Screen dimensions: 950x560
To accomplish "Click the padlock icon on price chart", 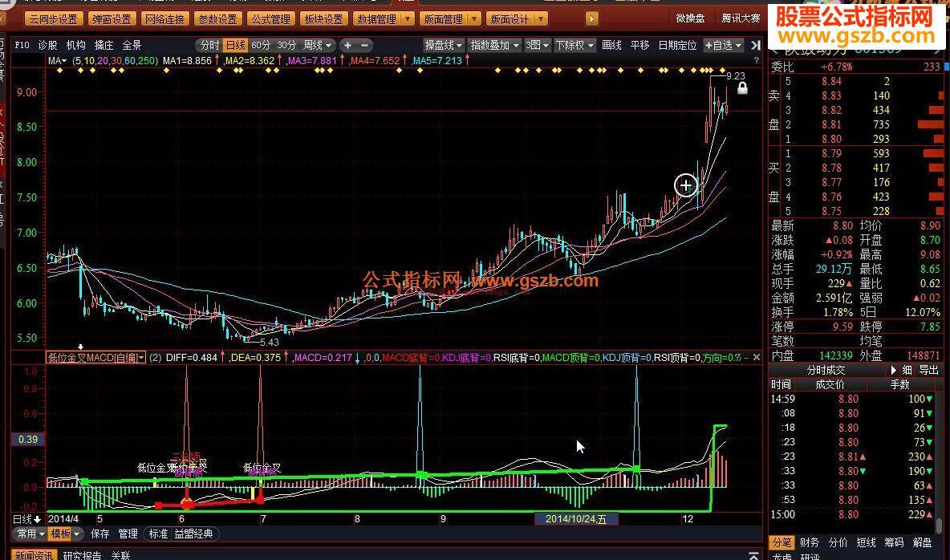I will click(x=742, y=88).
